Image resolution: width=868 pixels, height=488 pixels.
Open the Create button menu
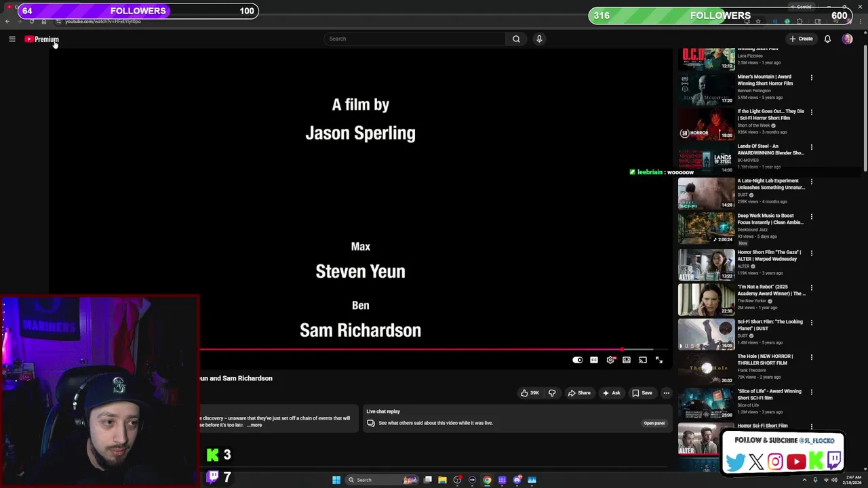(801, 39)
